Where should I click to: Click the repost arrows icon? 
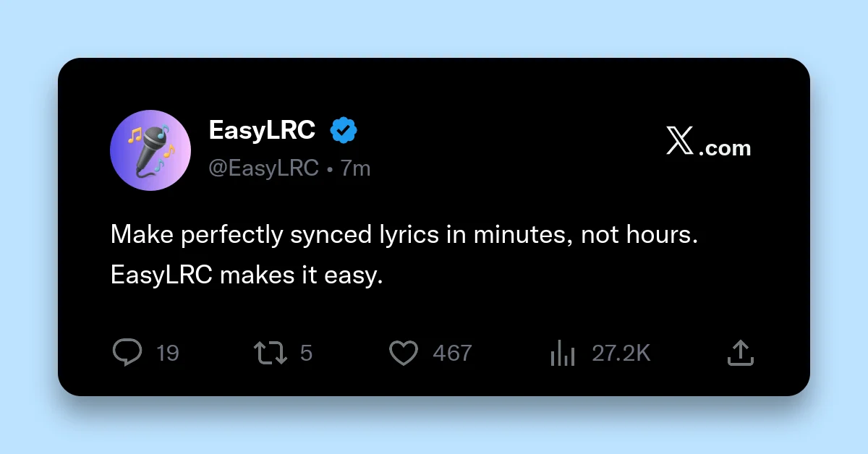(x=271, y=353)
